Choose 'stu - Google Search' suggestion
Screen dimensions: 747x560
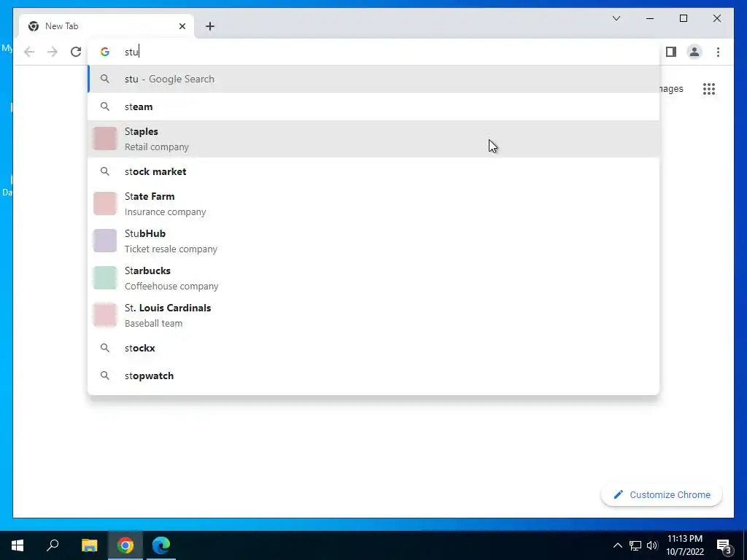click(373, 79)
